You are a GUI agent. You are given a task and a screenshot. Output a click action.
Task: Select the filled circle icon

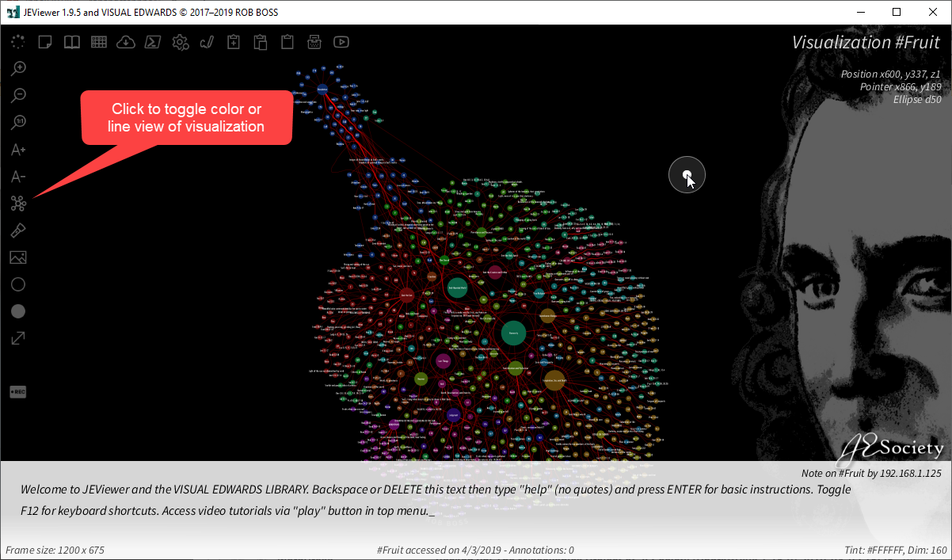pyautogui.click(x=18, y=311)
